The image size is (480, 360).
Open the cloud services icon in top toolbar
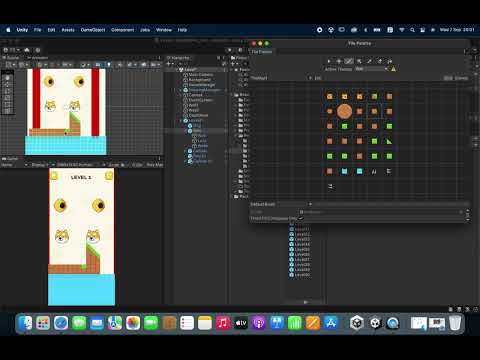click(27, 50)
